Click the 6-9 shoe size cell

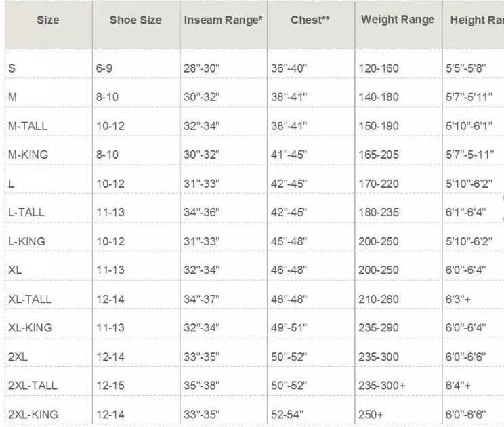[x=104, y=68]
